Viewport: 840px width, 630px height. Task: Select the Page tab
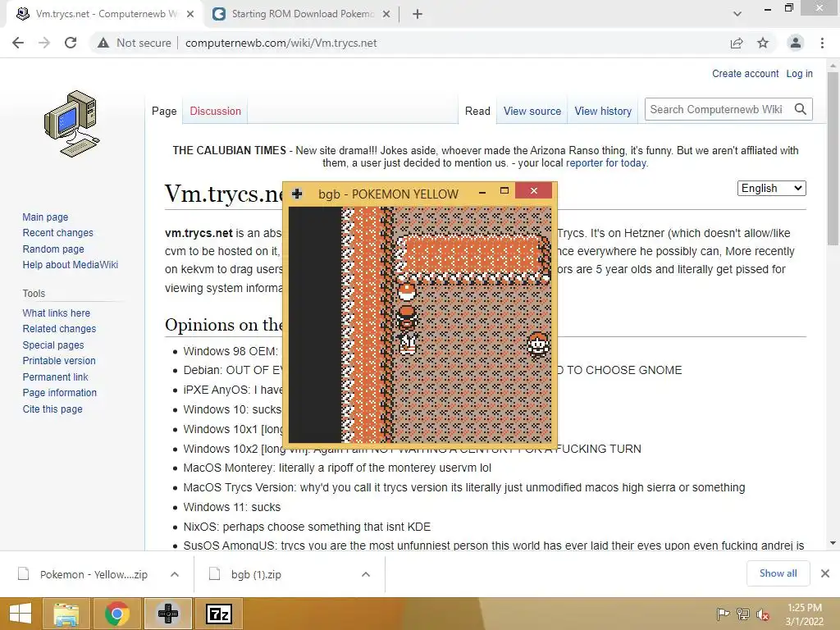164,111
